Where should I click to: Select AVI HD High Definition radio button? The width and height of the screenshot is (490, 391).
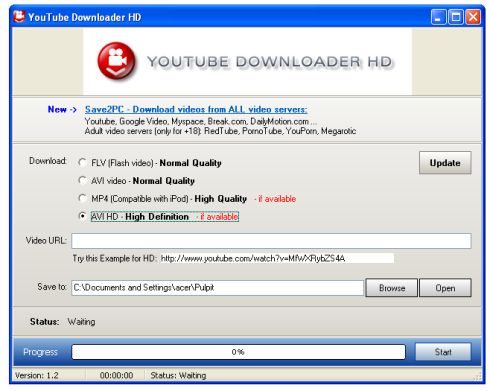(82, 216)
